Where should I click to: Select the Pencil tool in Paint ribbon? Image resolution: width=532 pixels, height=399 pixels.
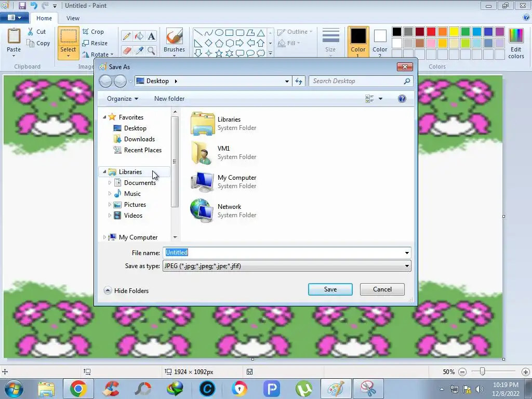click(127, 36)
